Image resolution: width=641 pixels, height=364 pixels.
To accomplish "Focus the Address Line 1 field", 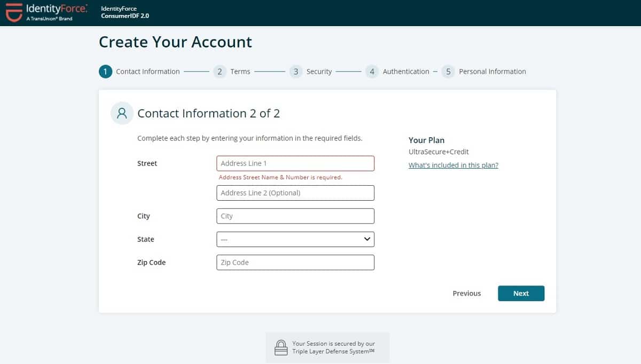I will pyautogui.click(x=295, y=163).
